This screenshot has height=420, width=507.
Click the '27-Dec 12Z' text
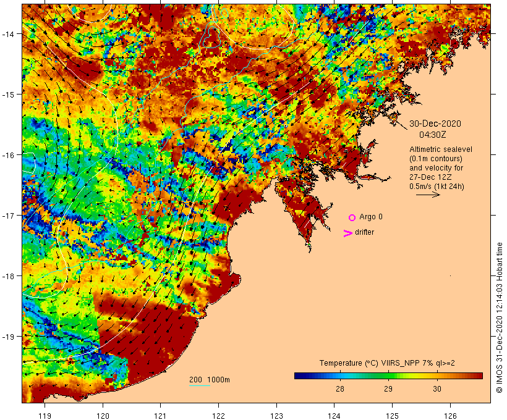coord(430,177)
